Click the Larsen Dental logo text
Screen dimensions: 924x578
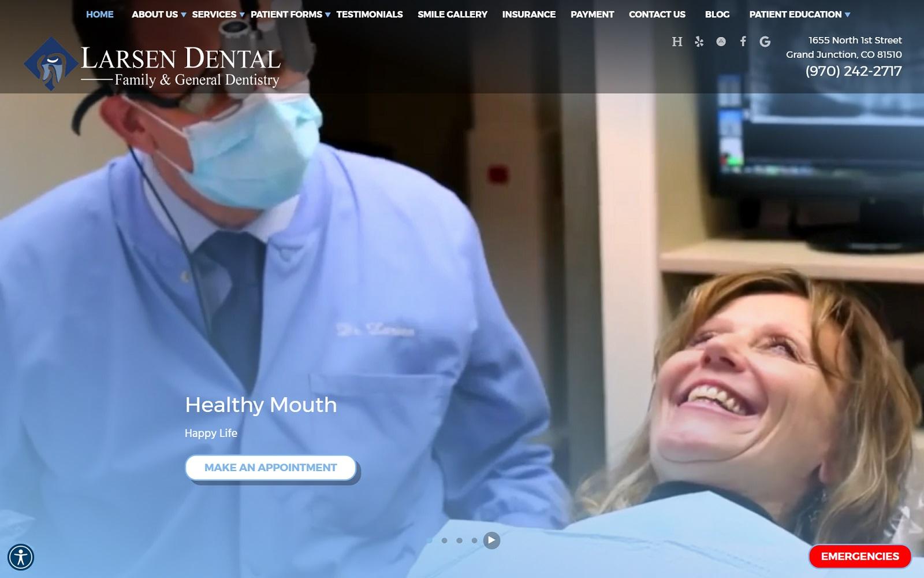click(181, 58)
